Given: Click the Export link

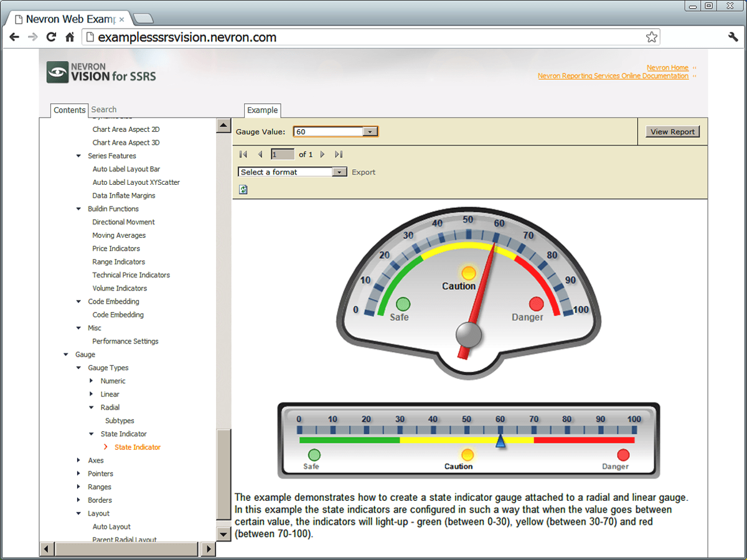Looking at the screenshot, I should click(x=364, y=172).
